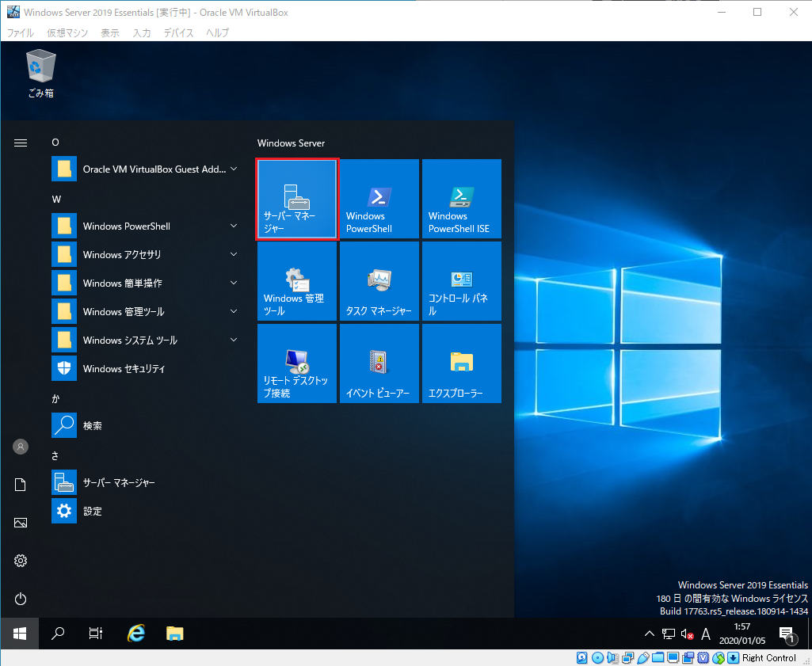Viewport: 812px width, 666px height.
Task: Click the VirtualBox mouse integration status icon
Action: (719, 658)
